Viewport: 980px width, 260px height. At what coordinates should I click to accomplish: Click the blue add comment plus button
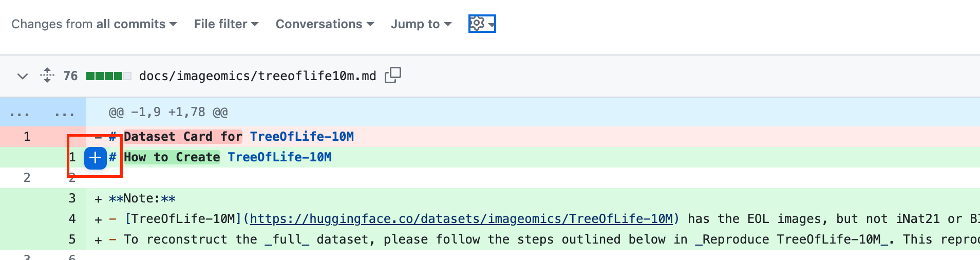click(x=96, y=158)
